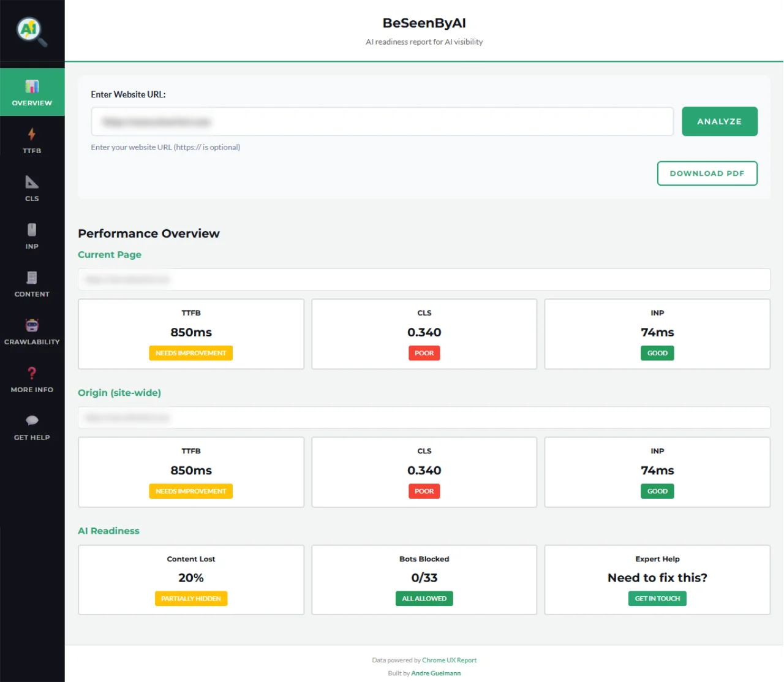
Task: Open the Overview section in the sidebar
Action: pyautogui.click(x=32, y=92)
